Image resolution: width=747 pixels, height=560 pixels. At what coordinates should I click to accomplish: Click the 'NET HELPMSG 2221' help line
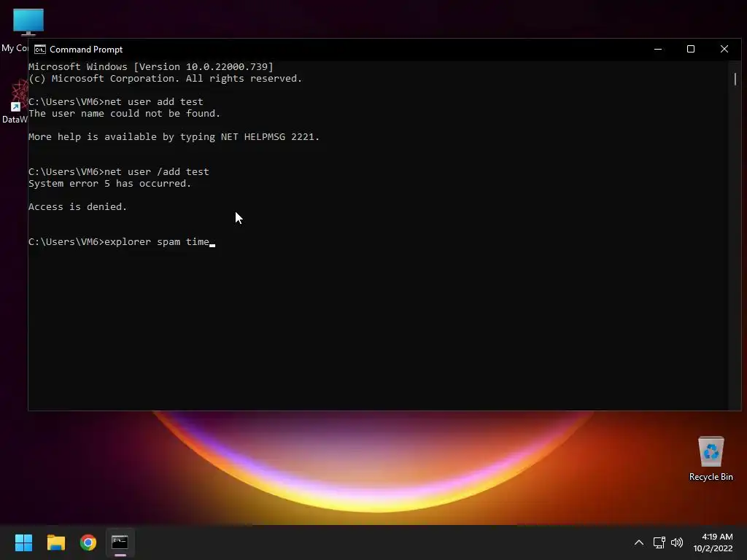click(174, 136)
